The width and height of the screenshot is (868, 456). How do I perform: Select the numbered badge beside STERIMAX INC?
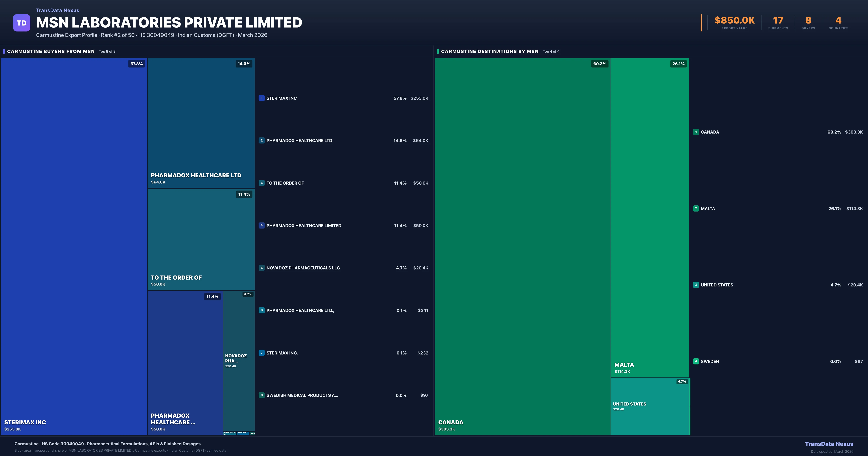pos(262,98)
